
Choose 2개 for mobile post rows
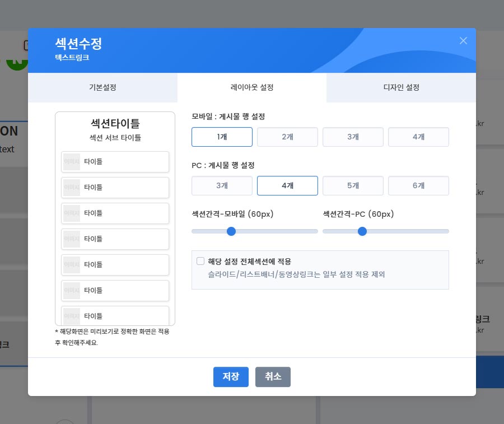pyautogui.click(x=287, y=137)
